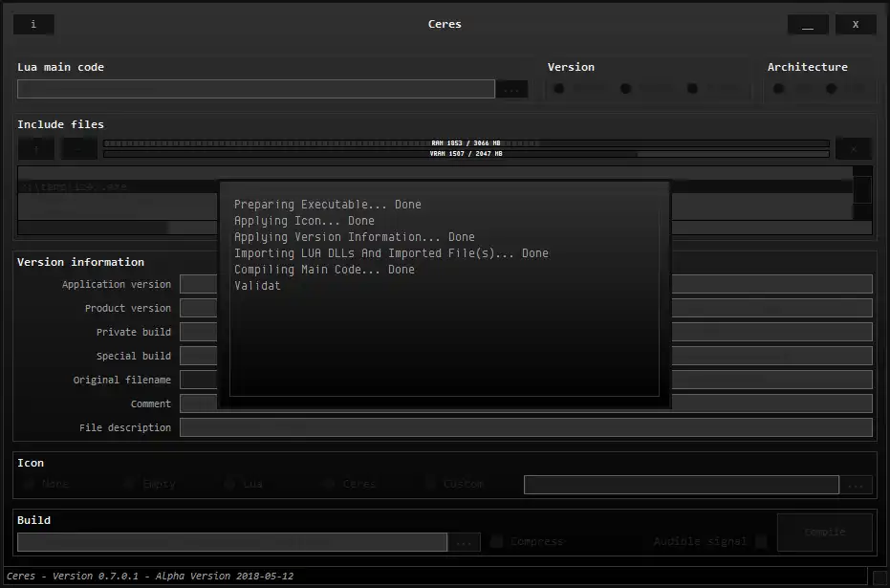This screenshot has width=890, height=588.
Task: Click the Original filename input field
Action: tap(526, 380)
